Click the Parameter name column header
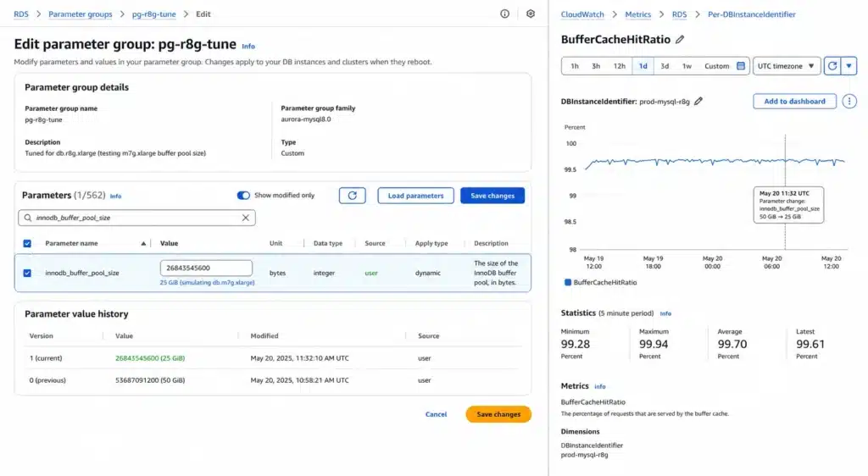868x476 pixels. click(x=71, y=243)
